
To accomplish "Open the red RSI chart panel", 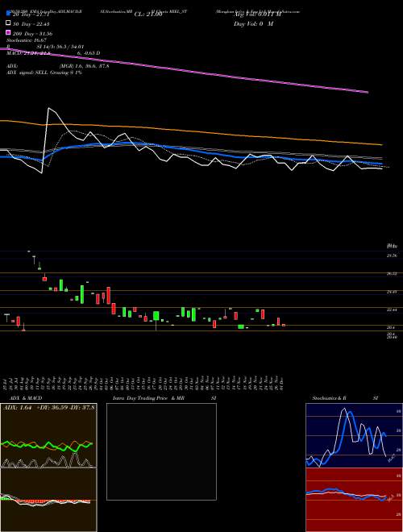I will tap(354, 500).
